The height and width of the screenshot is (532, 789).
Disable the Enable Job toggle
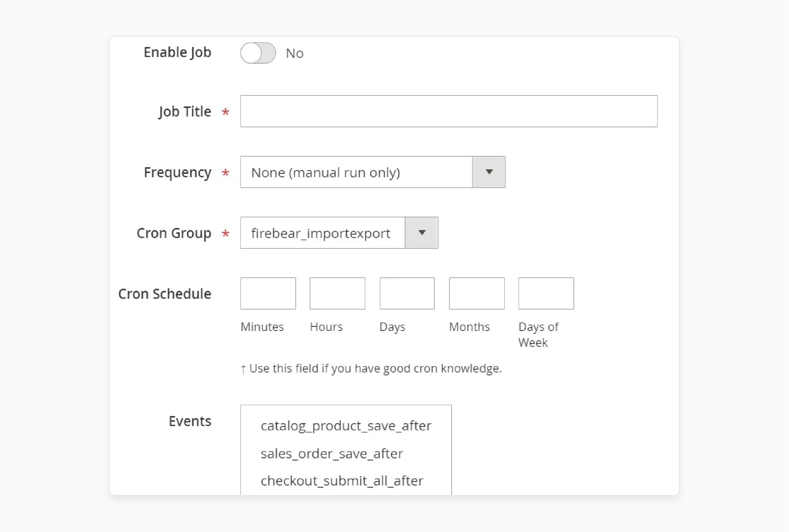click(258, 53)
